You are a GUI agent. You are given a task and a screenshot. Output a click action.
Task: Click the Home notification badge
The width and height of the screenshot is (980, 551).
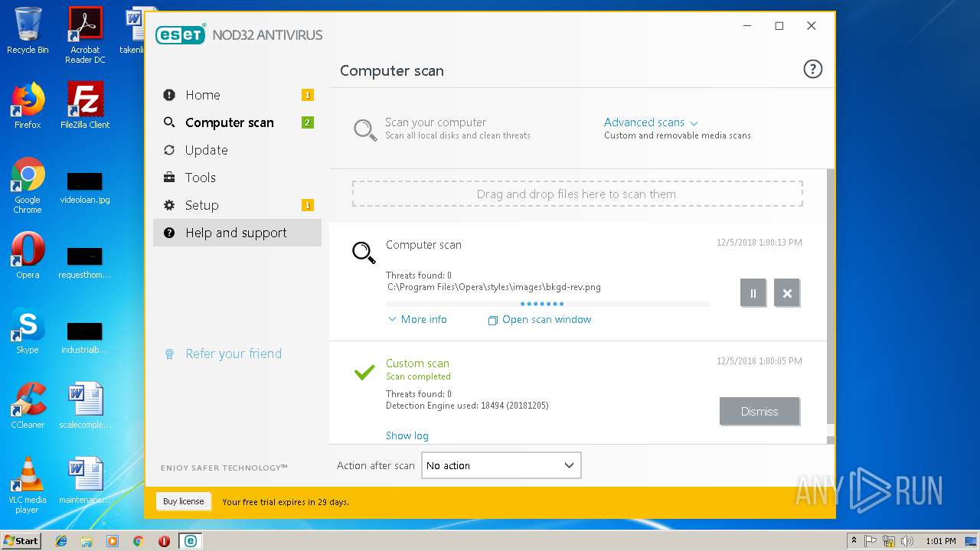(x=308, y=95)
